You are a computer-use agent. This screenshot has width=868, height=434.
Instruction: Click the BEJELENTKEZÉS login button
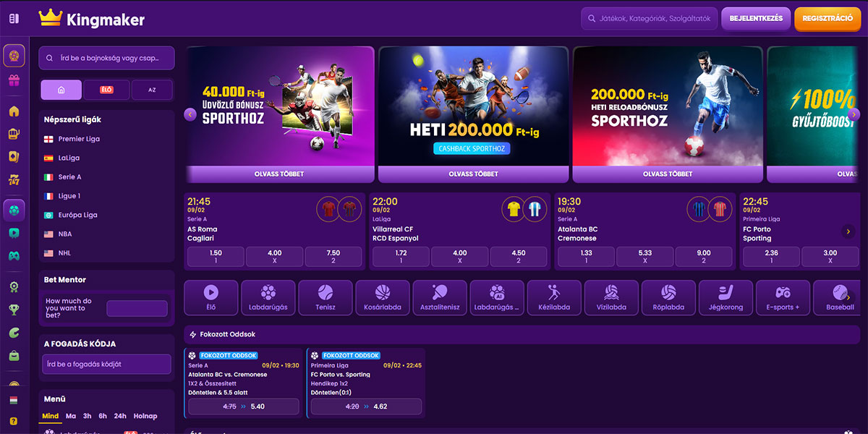click(756, 19)
